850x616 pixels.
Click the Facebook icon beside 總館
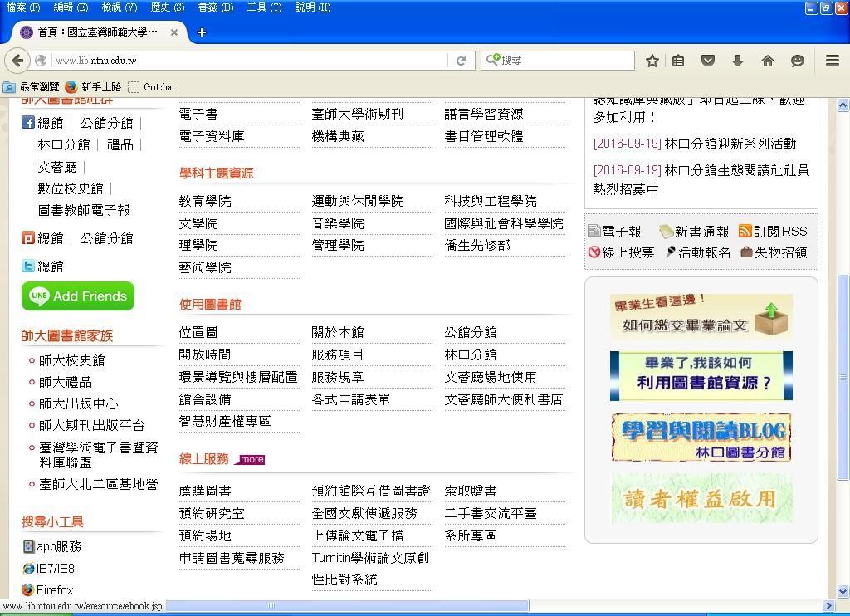28,123
